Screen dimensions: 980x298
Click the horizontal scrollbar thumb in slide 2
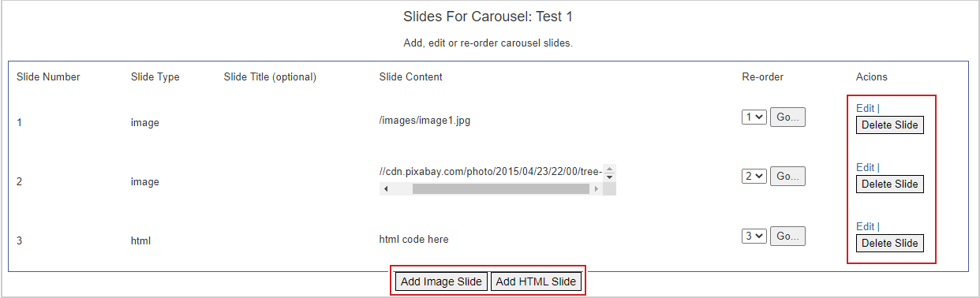pyautogui.click(x=500, y=189)
